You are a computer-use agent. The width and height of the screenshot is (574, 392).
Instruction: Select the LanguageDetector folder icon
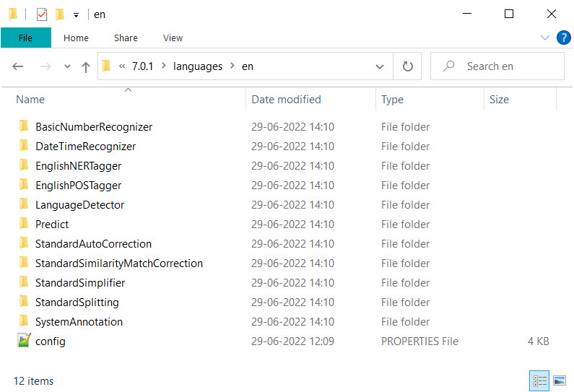(x=24, y=204)
